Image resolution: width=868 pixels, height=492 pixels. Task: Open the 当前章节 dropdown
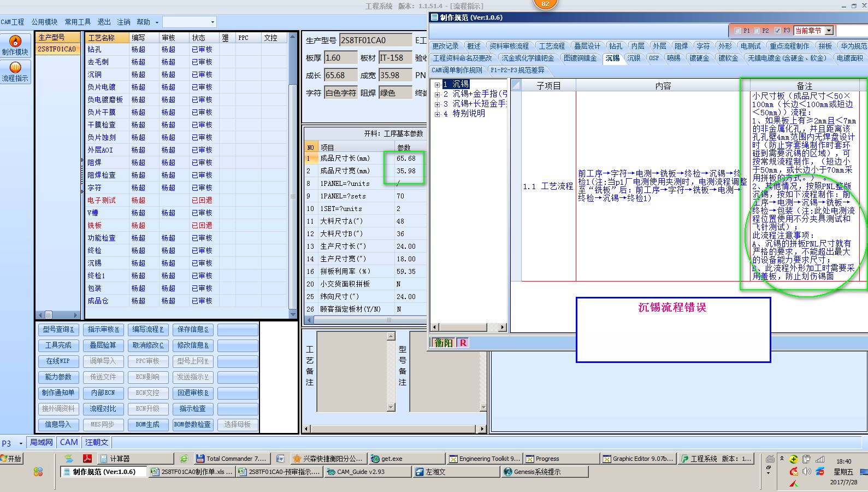[x=829, y=31]
